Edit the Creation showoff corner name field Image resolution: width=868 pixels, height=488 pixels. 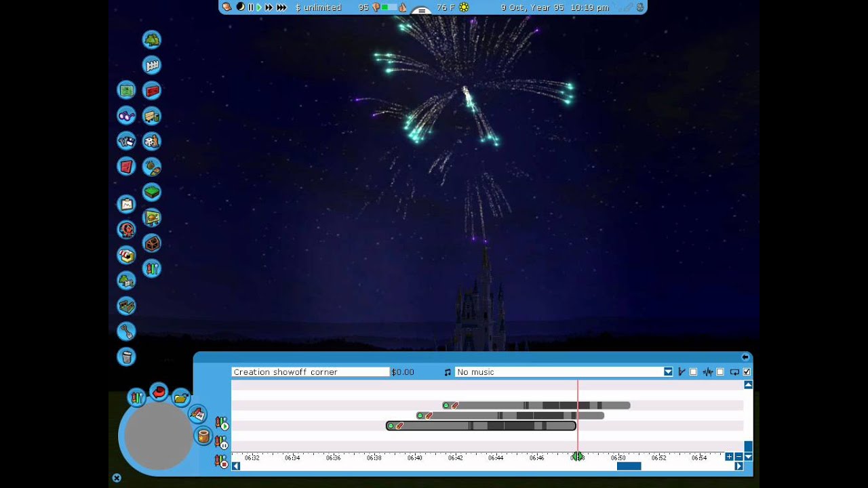point(311,372)
